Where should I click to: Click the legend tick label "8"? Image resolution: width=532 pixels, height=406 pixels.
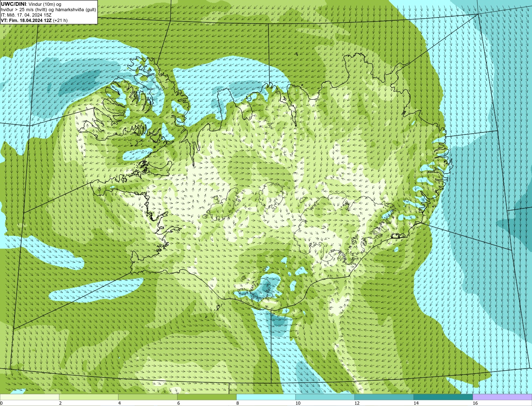(238, 403)
